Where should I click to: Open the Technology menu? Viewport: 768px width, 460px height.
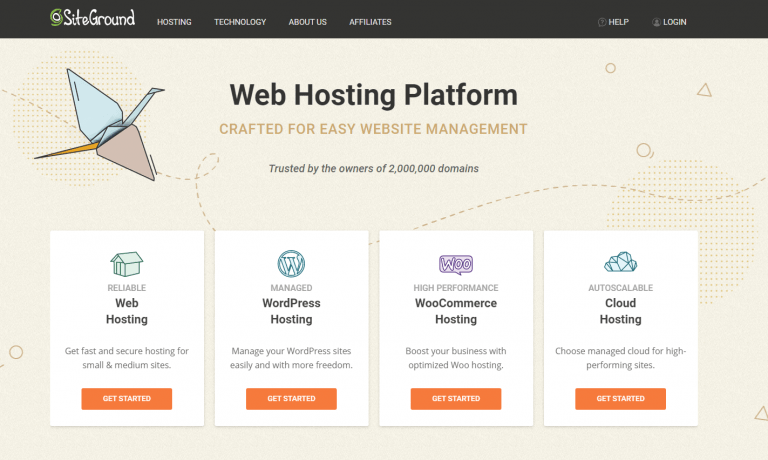(x=240, y=22)
